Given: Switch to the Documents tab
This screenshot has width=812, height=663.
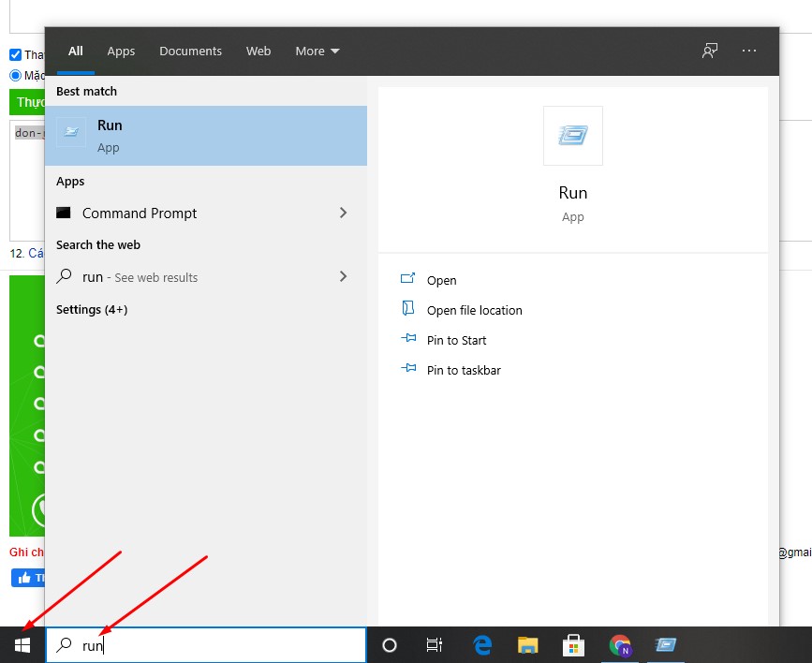Looking at the screenshot, I should [190, 52].
